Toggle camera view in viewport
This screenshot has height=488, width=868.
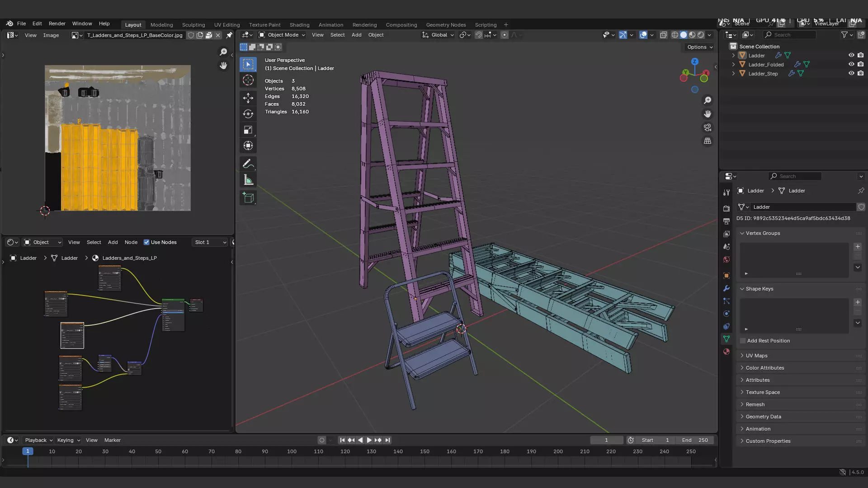click(708, 127)
